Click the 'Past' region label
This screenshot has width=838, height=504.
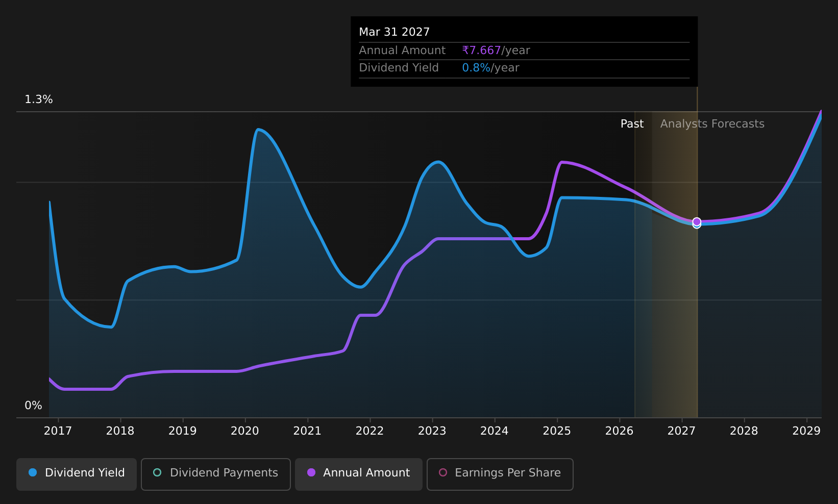click(x=632, y=124)
